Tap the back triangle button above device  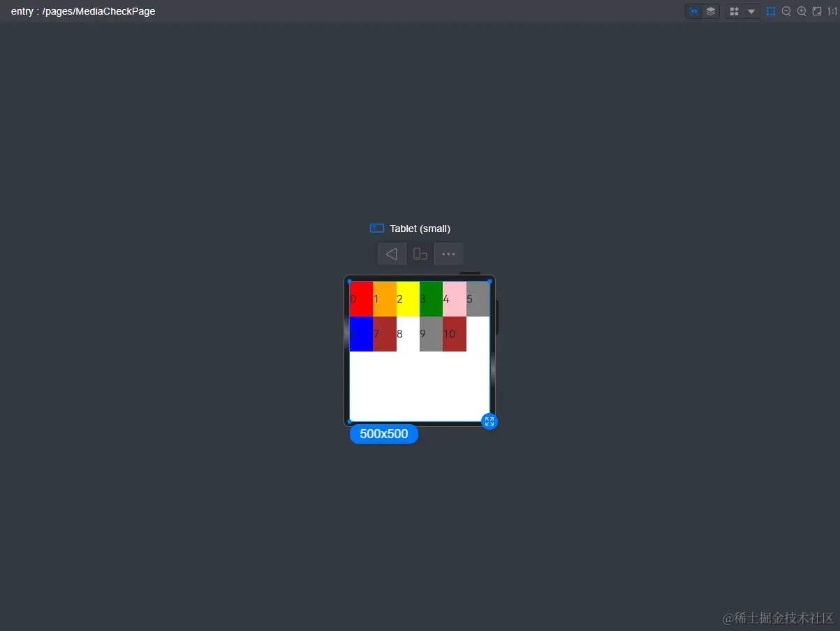tap(392, 254)
